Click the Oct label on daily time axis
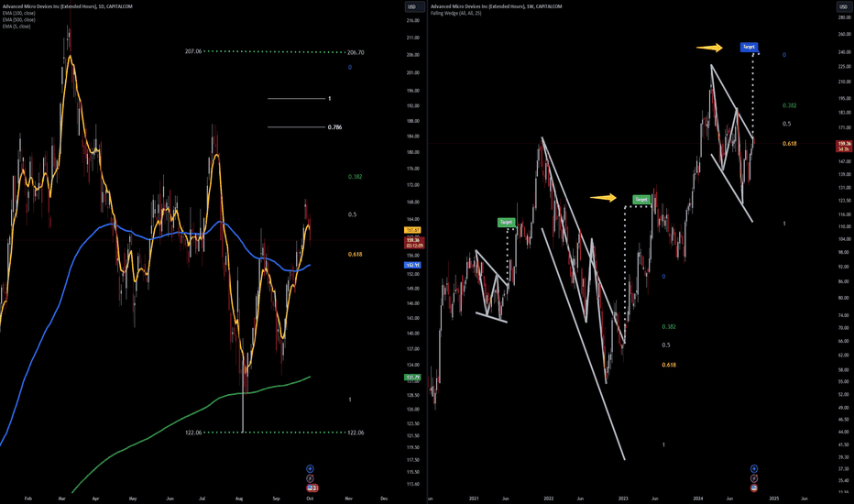854x504 pixels. (x=310, y=499)
